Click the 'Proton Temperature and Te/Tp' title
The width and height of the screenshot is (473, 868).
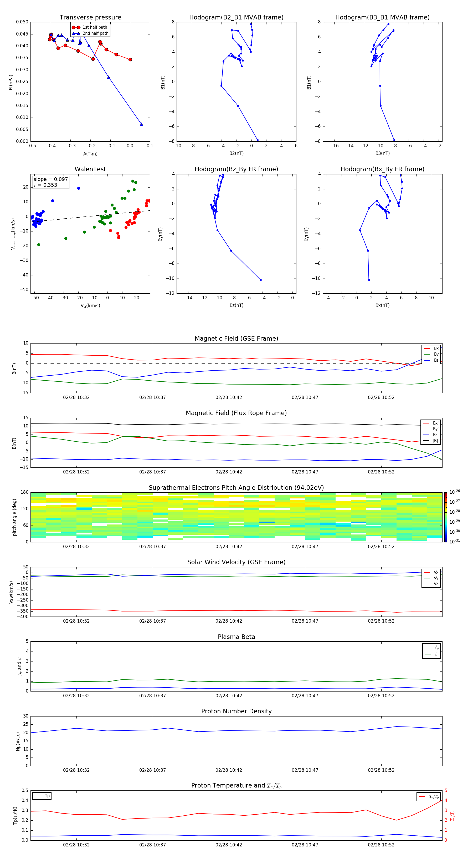tap(236, 786)
